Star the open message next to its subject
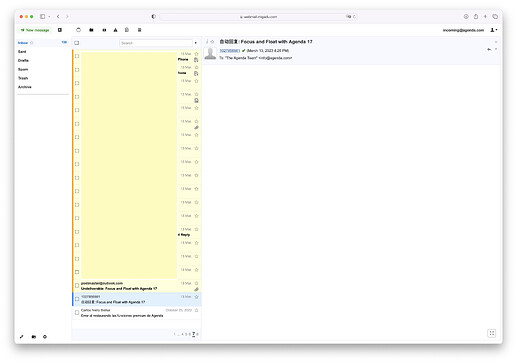 tap(212, 42)
